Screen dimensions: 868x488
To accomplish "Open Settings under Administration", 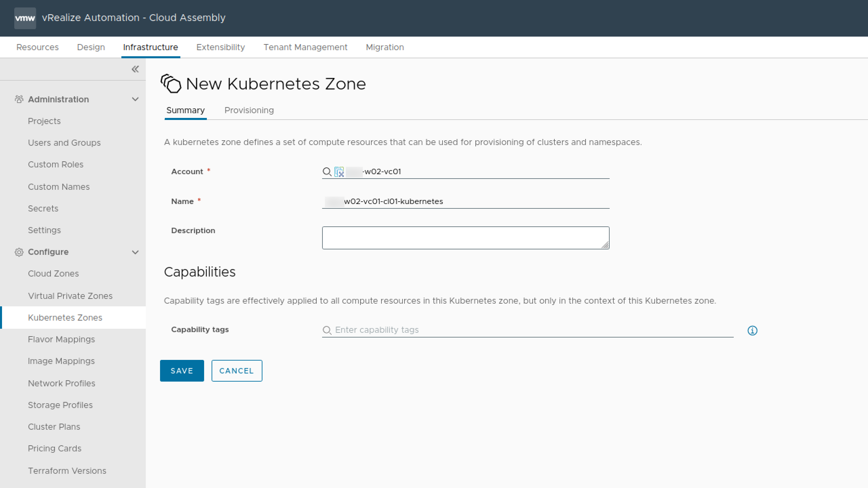I will 44,230.
